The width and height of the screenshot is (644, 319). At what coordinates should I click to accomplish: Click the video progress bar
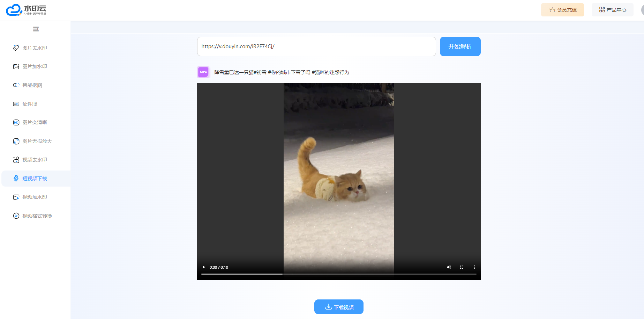click(x=339, y=274)
